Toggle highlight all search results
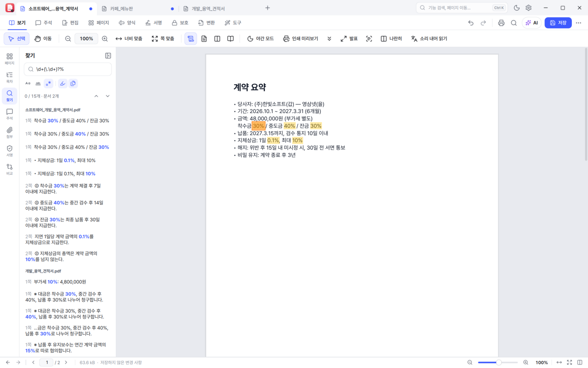The image size is (588, 368). pyautogui.click(x=63, y=84)
